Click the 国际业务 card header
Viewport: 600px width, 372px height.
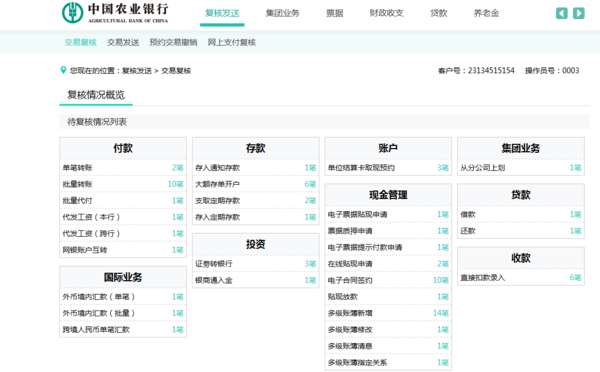[123, 277]
